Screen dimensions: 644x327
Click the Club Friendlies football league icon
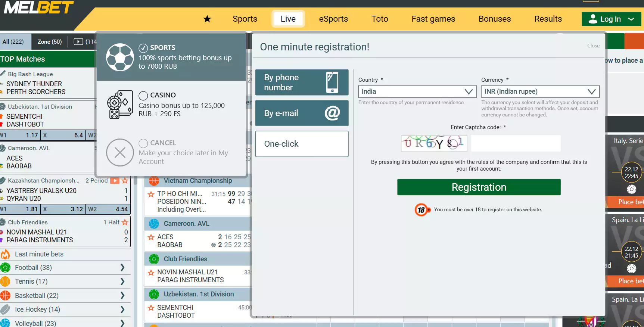tap(154, 259)
